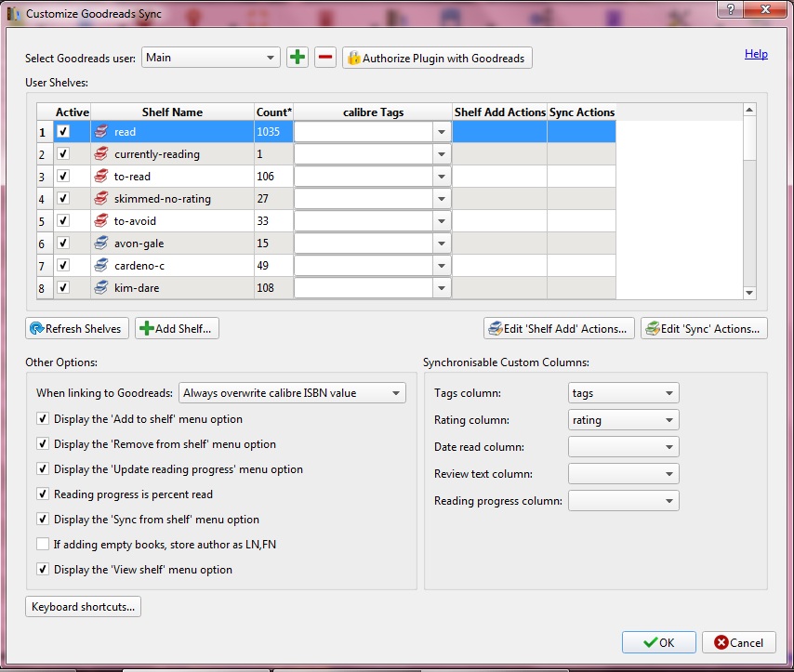The image size is (794, 672).
Task: Click the Add Shelf... button
Action: tap(177, 328)
